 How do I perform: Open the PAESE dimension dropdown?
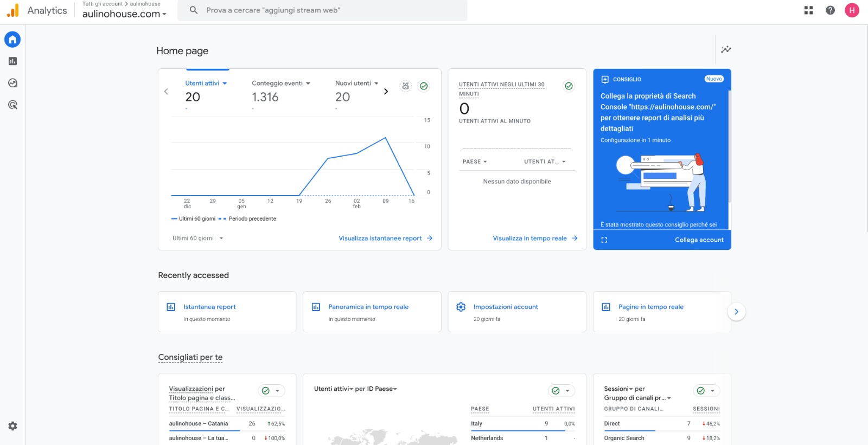[x=475, y=162]
